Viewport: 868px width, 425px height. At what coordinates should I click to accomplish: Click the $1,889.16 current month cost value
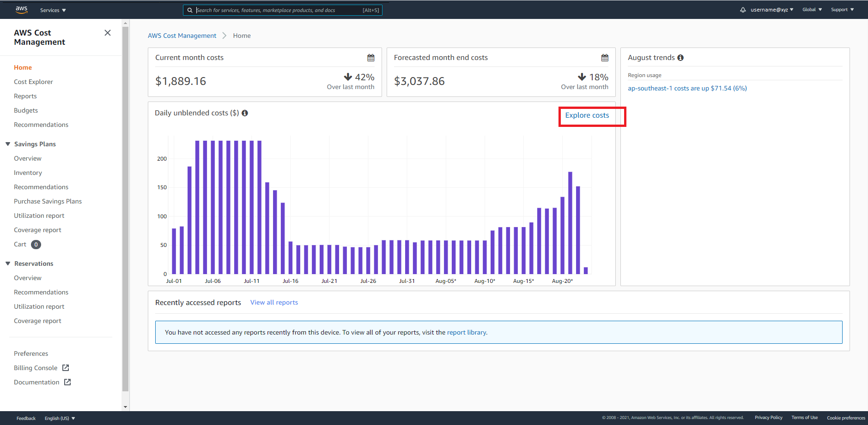click(x=181, y=81)
